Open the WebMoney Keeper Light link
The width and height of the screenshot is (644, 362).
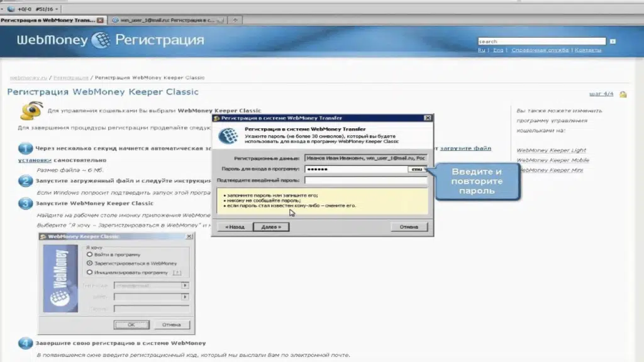[551, 150]
